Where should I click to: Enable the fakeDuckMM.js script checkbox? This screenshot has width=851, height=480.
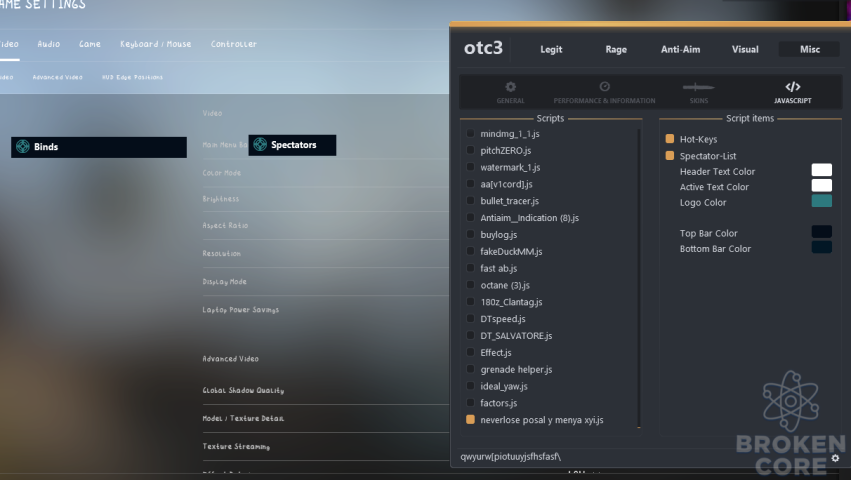[470, 251]
